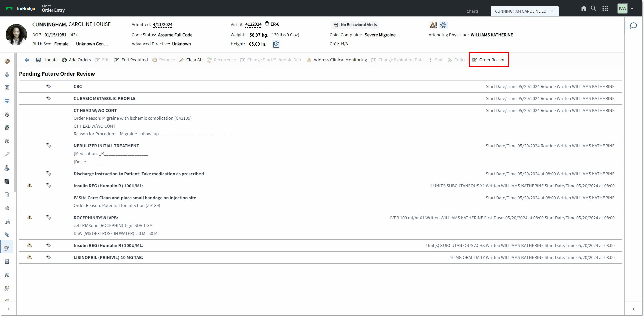Click height value 65.00 in.
The width and height of the screenshot is (644, 317).
point(258,44)
